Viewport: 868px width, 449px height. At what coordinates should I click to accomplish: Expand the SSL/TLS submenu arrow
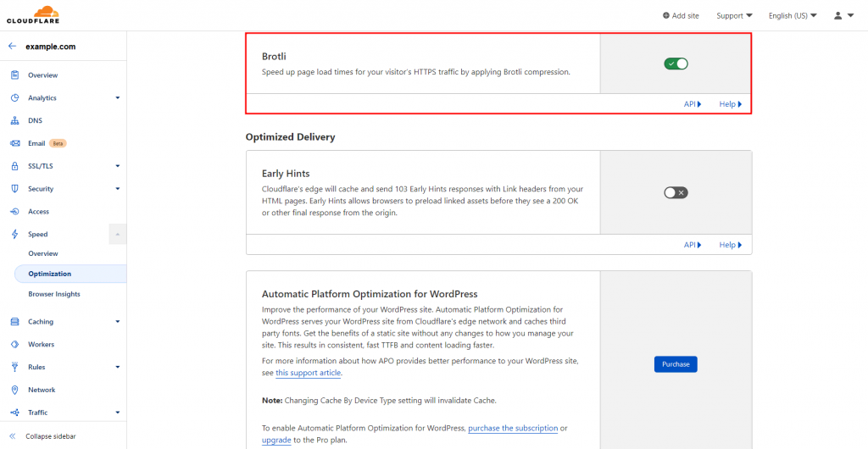(x=117, y=166)
